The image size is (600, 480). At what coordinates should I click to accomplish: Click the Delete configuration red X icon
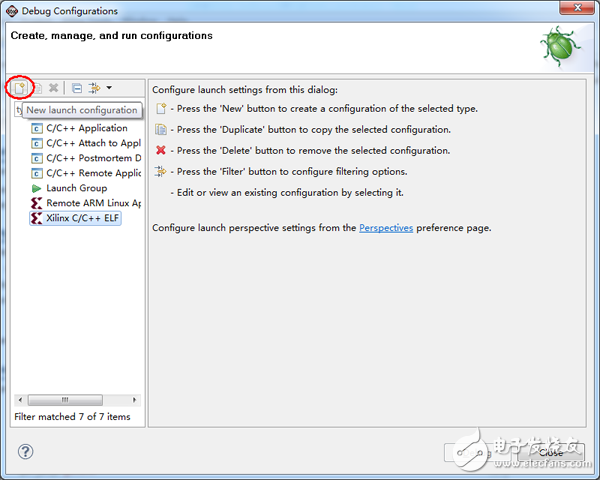click(54, 88)
